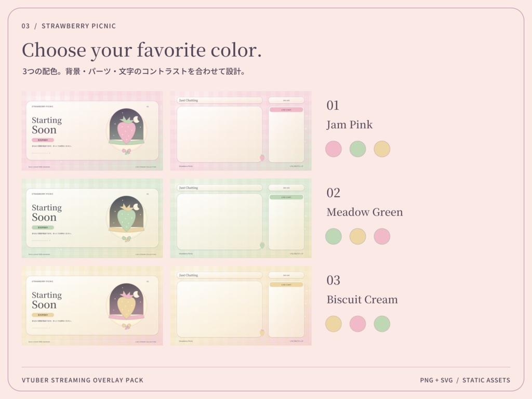532x399 pixels.
Task: Click the number "03" above Biscuit Cream
Action: coord(333,281)
